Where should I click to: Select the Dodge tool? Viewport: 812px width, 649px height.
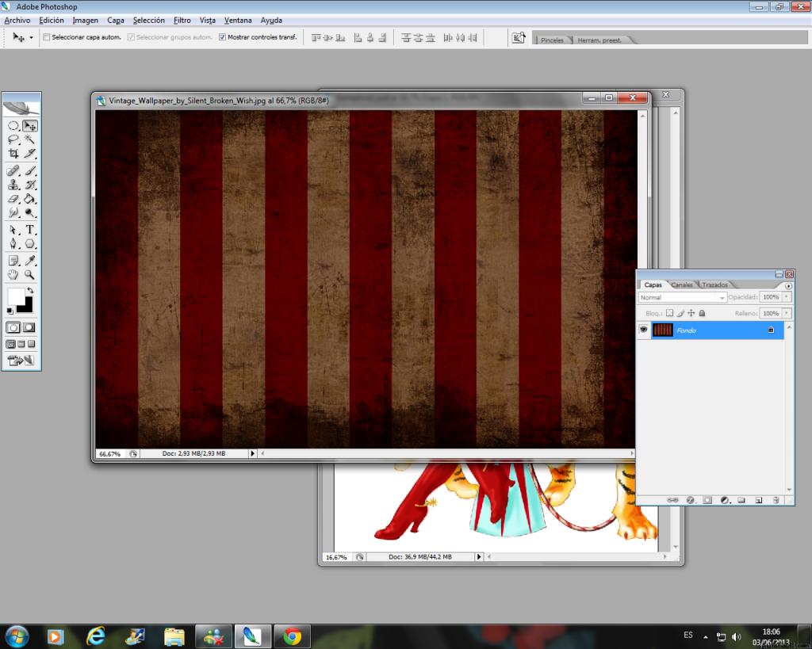[x=30, y=212]
